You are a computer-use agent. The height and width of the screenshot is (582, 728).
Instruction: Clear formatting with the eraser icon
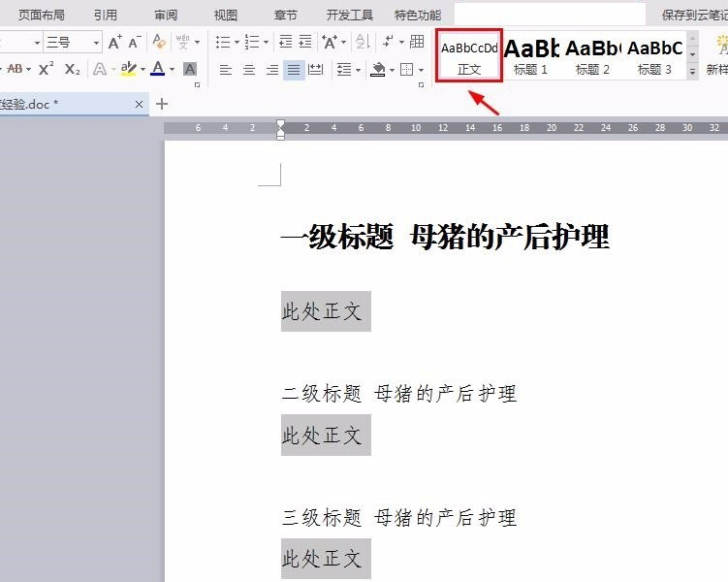pyautogui.click(x=159, y=42)
